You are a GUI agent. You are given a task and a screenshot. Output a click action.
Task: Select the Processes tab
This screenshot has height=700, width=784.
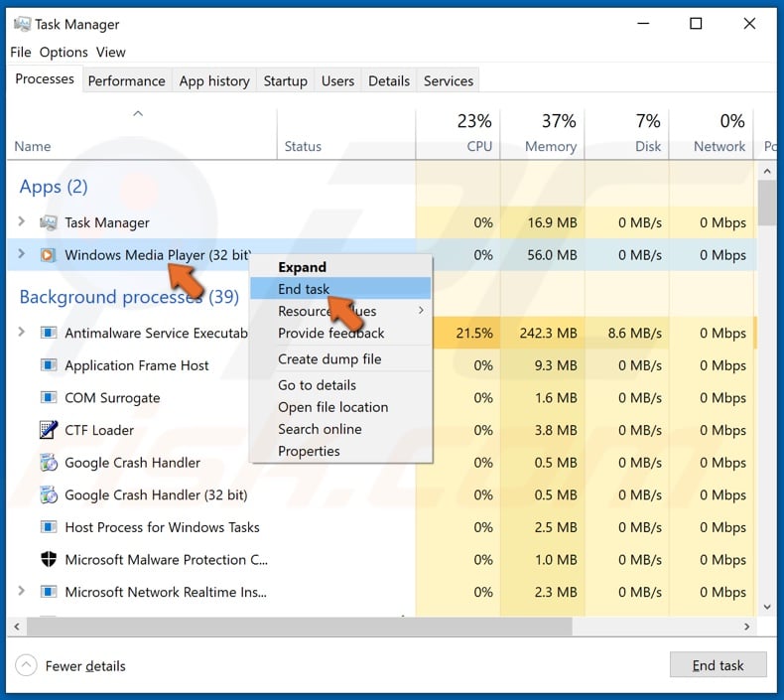45,78
